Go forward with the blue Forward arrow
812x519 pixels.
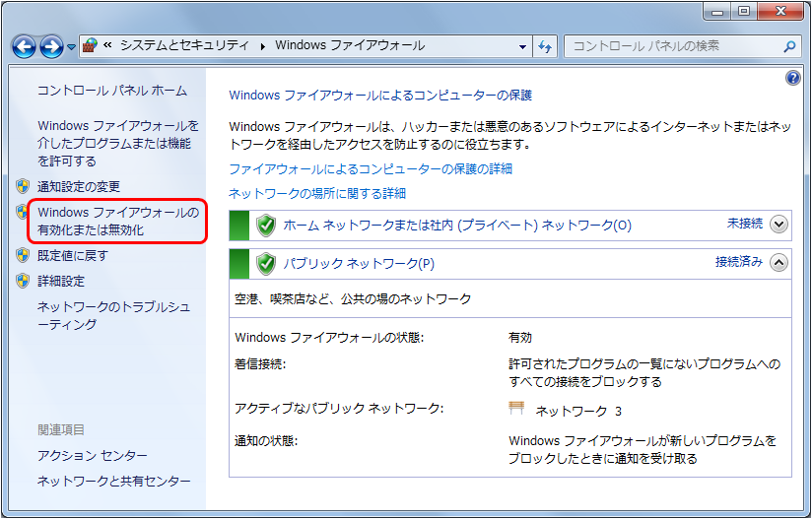pyautogui.click(x=52, y=46)
